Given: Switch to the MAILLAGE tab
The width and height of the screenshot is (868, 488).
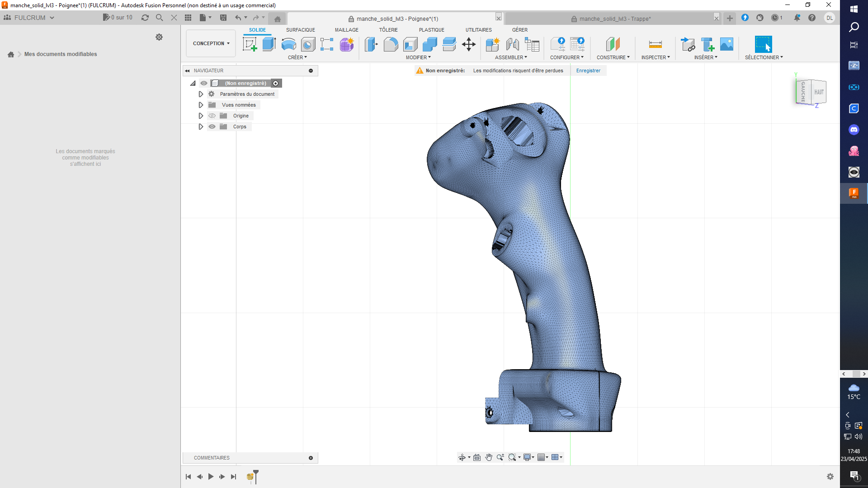Looking at the screenshot, I should (x=347, y=30).
